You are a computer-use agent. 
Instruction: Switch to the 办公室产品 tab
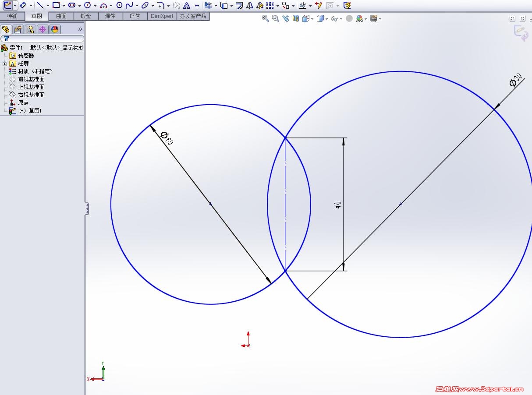pos(193,16)
